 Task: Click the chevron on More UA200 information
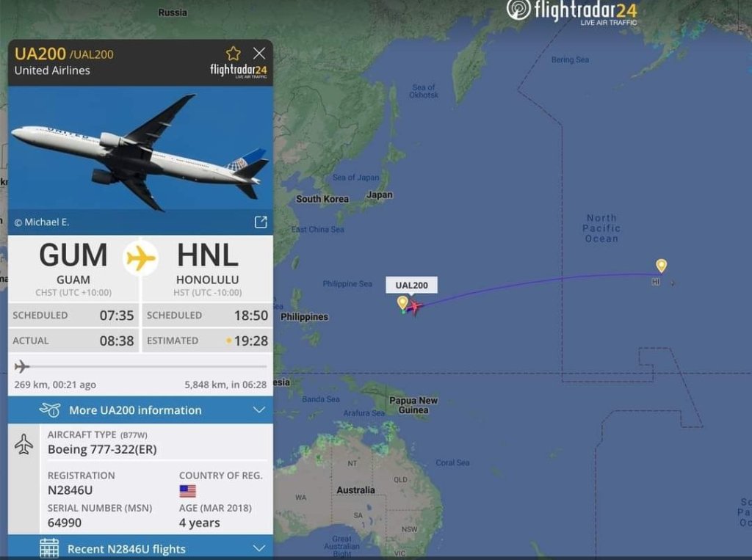(x=259, y=410)
